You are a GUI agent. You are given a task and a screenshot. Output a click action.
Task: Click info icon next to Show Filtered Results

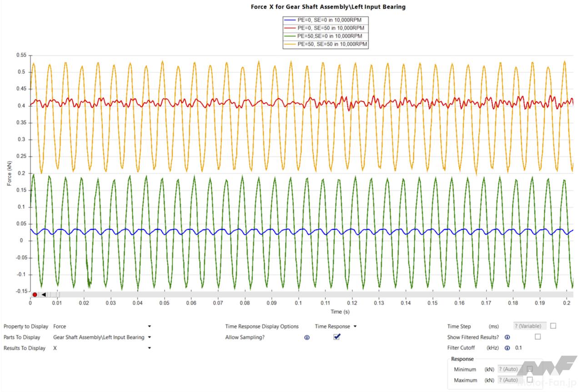click(x=507, y=337)
